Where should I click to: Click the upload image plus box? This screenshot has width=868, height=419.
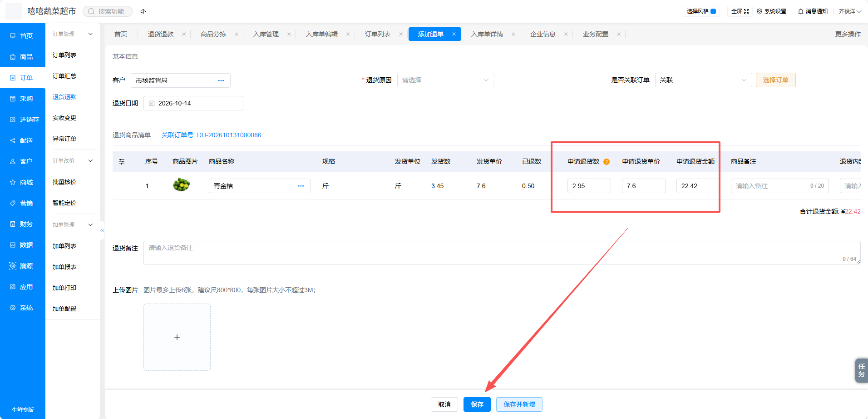pos(177,337)
